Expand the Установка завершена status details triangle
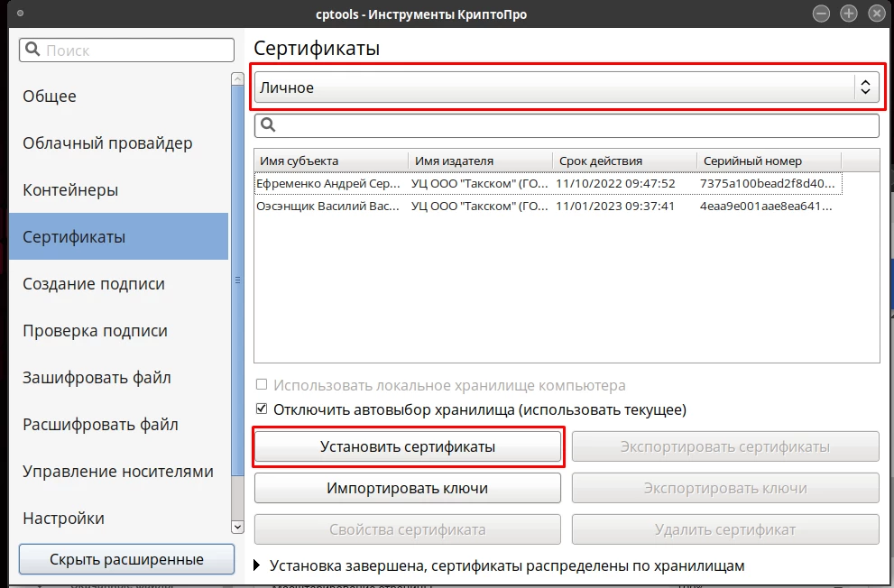 [256, 565]
